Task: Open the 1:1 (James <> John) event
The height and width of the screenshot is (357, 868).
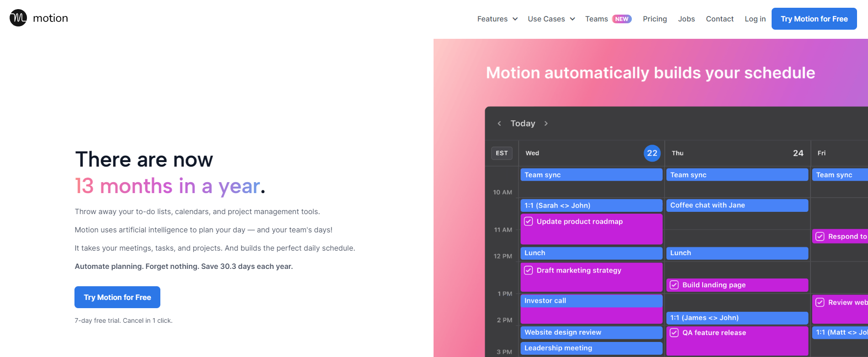Action: coord(737,318)
